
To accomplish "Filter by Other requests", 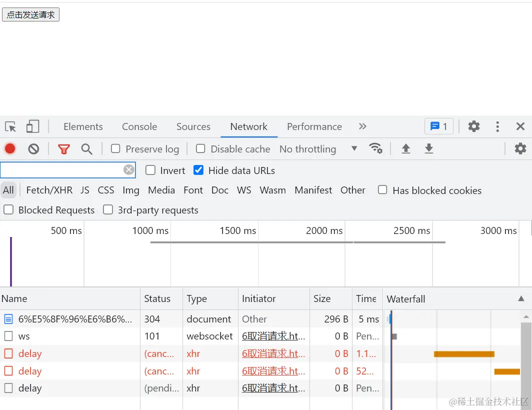I will click(353, 190).
